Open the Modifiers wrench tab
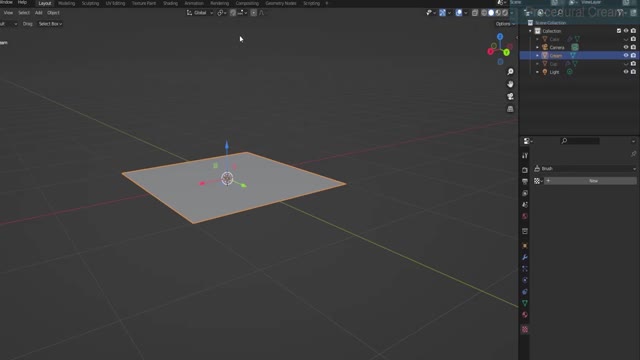This screenshot has width=640, height=360. pos(525,257)
